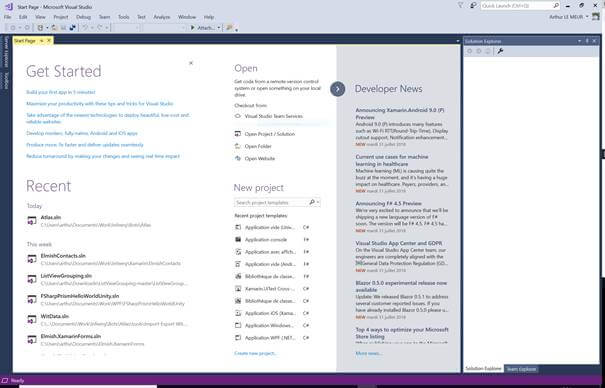605x388 pixels.
Task: Click the Navigate Backward toolbar icon
Action: click(13, 28)
